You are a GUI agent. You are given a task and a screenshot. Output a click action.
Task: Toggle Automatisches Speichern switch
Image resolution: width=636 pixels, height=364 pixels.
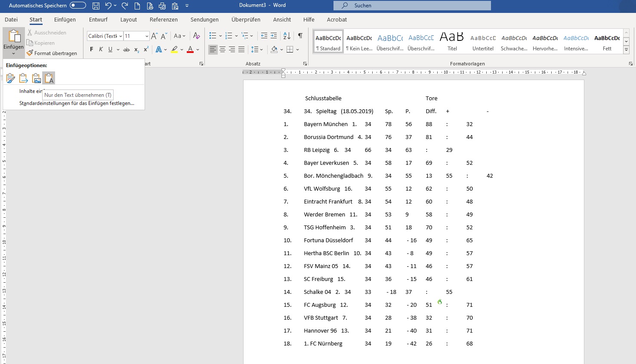tap(78, 6)
